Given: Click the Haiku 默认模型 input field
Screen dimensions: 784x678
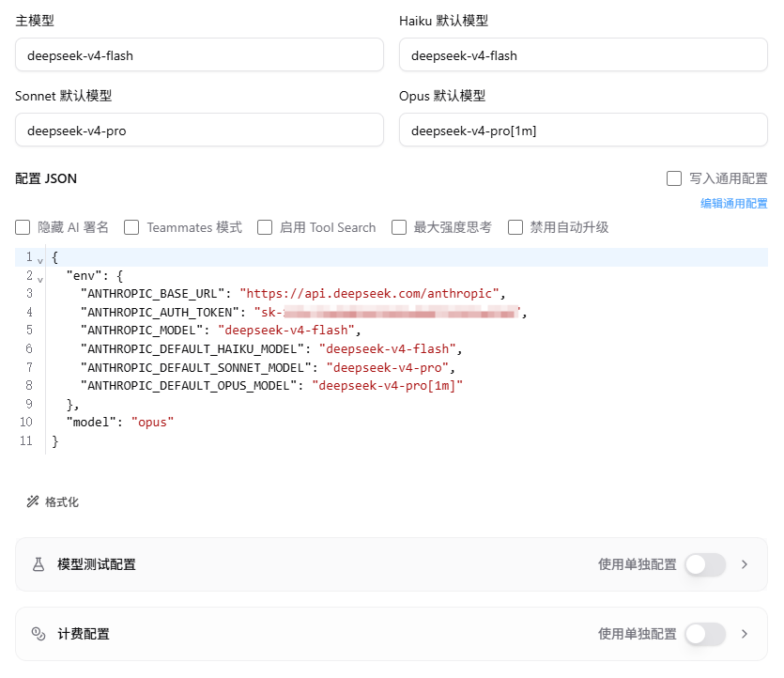Looking at the screenshot, I should click(x=583, y=55).
